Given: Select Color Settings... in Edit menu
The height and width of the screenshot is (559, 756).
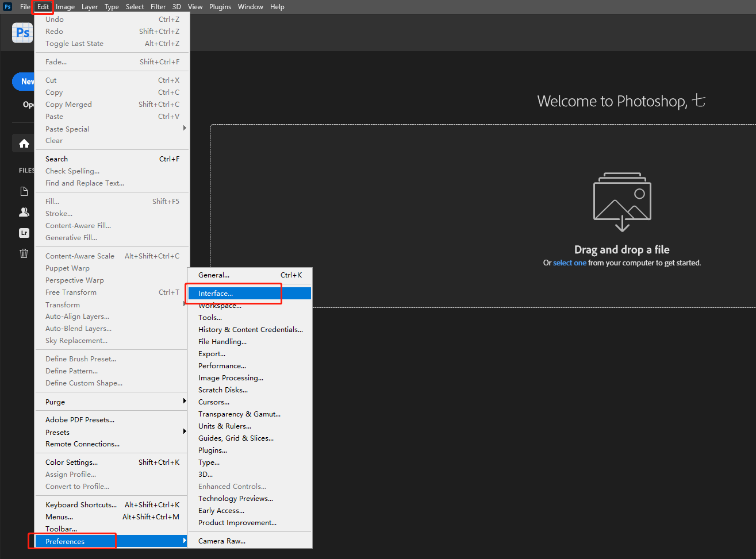Looking at the screenshot, I should 112,462.
